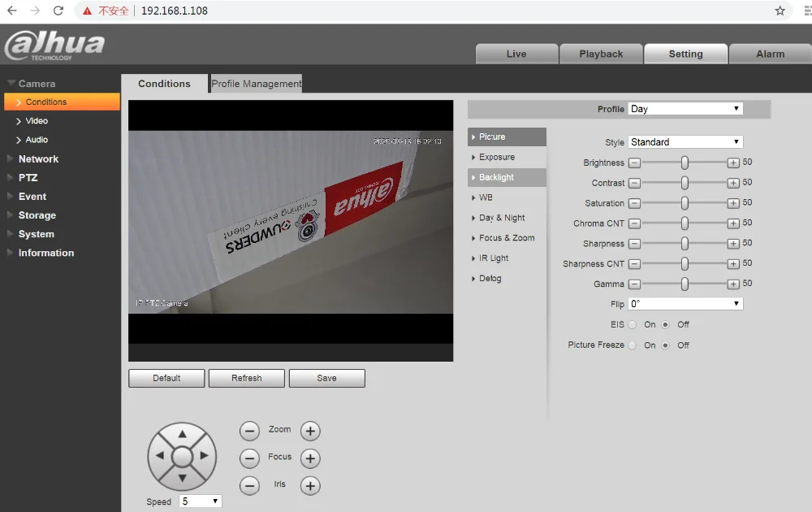Click the Save button
The width and height of the screenshot is (812, 512).
coord(326,378)
